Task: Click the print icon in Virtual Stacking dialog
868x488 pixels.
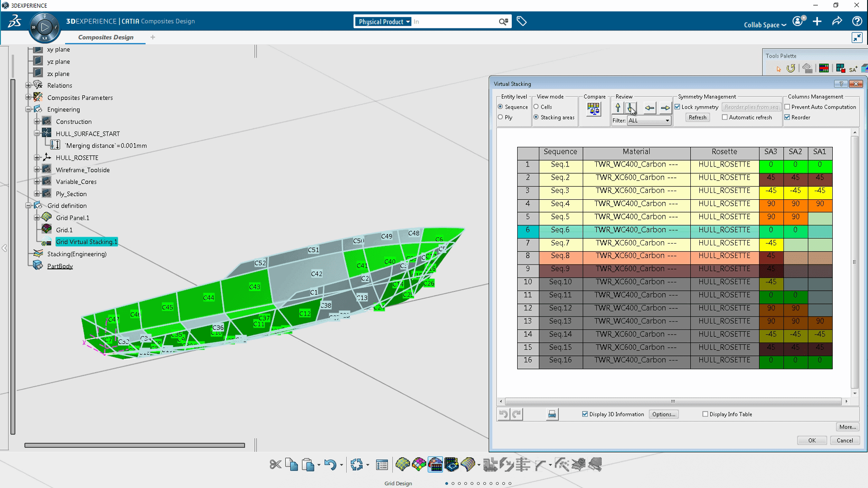Action: click(x=552, y=414)
